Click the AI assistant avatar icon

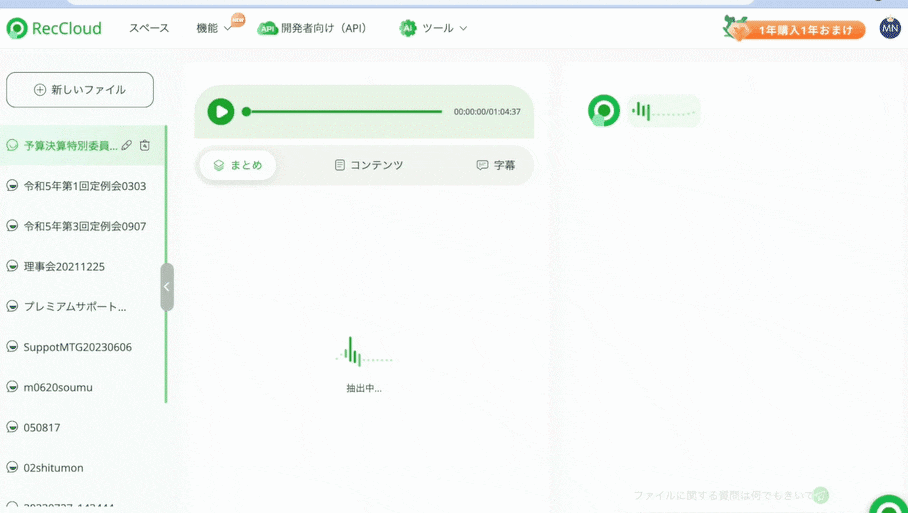(x=603, y=111)
